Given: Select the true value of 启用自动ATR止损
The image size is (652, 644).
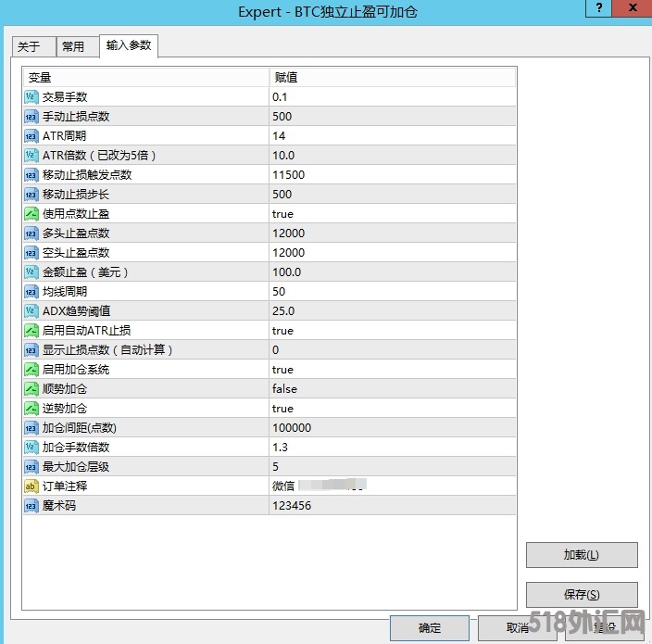Looking at the screenshot, I should tap(282, 331).
